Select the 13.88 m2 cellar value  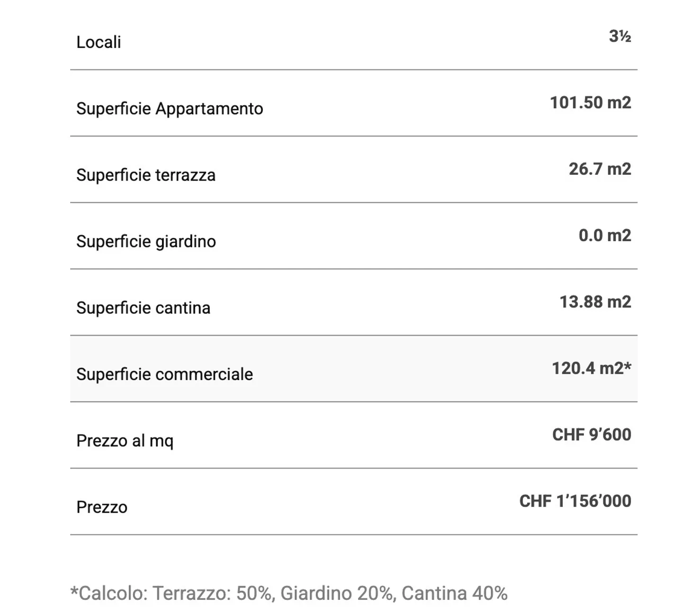[x=595, y=302]
